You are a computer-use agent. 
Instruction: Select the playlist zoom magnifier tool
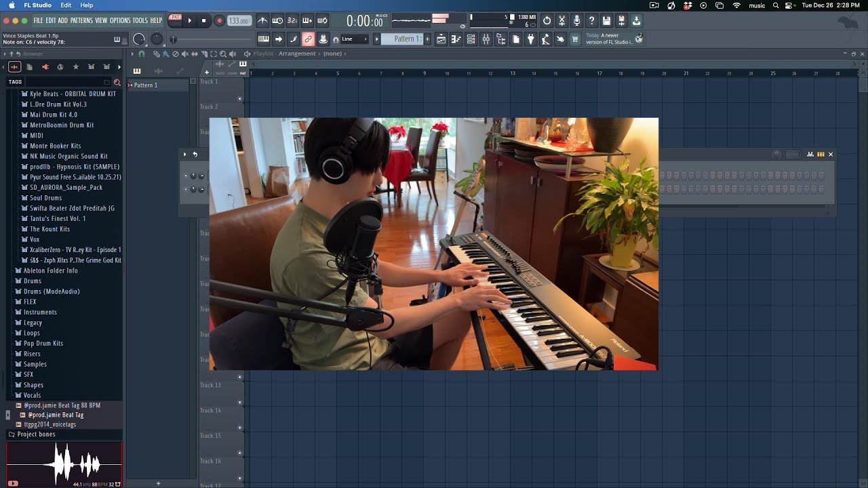223,54
